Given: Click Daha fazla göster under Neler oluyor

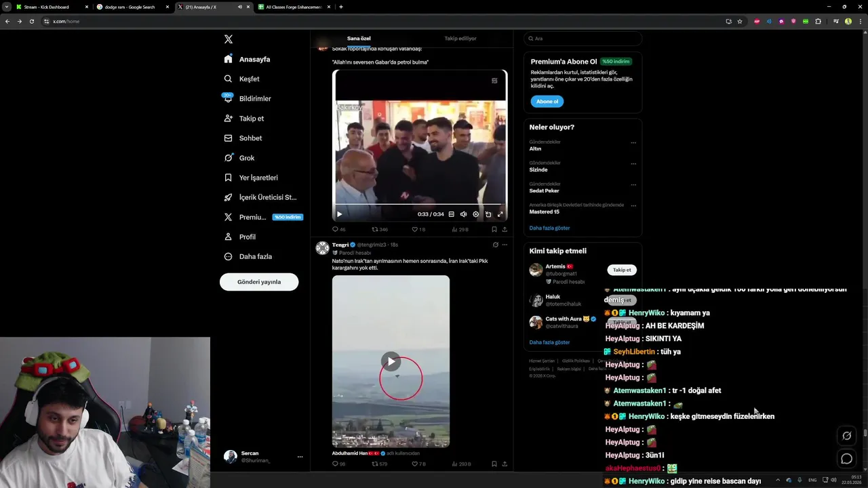Looking at the screenshot, I should (549, 228).
